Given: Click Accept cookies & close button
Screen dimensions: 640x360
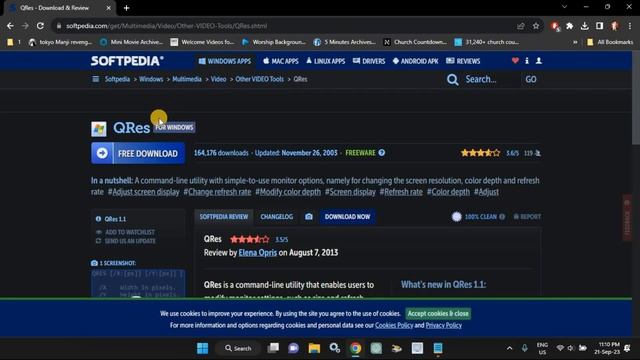Looking at the screenshot, I should coord(438,313).
